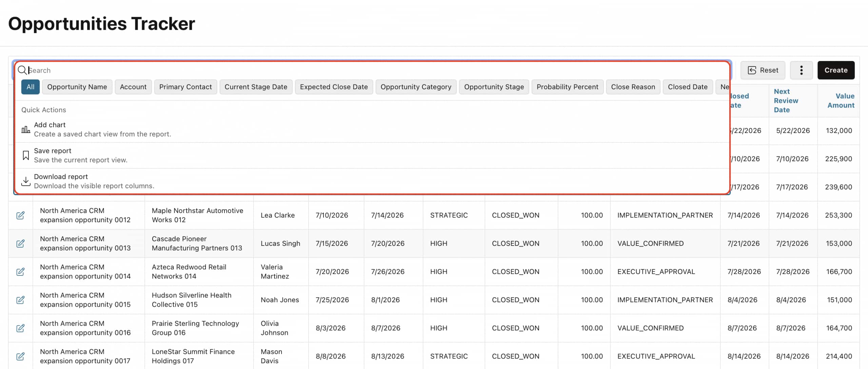
Task: Click the Save report bookmark icon
Action: tap(26, 155)
